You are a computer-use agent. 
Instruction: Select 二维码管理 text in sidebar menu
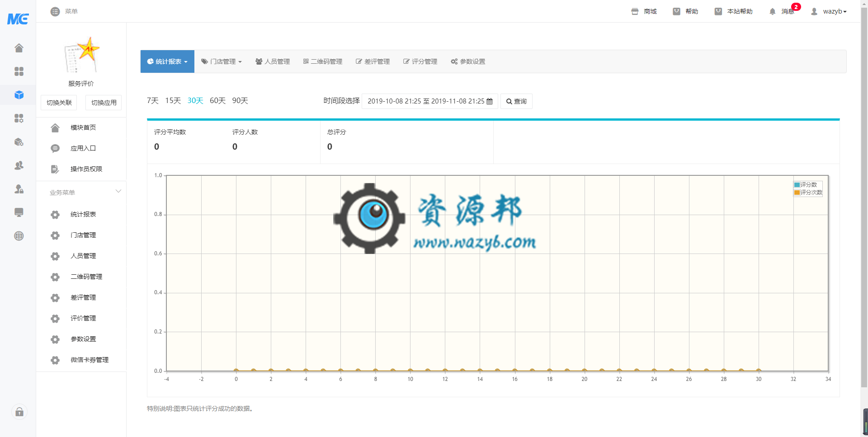click(86, 277)
